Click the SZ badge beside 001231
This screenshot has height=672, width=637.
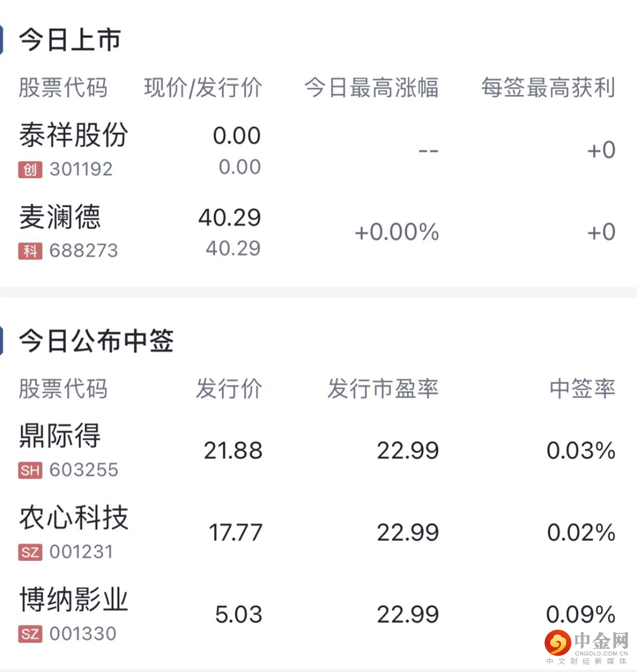coord(30,552)
